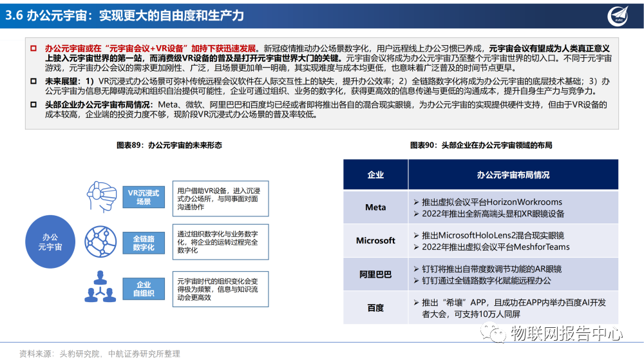
Task: Click the organization people hierarchy icon
Action: [100, 287]
